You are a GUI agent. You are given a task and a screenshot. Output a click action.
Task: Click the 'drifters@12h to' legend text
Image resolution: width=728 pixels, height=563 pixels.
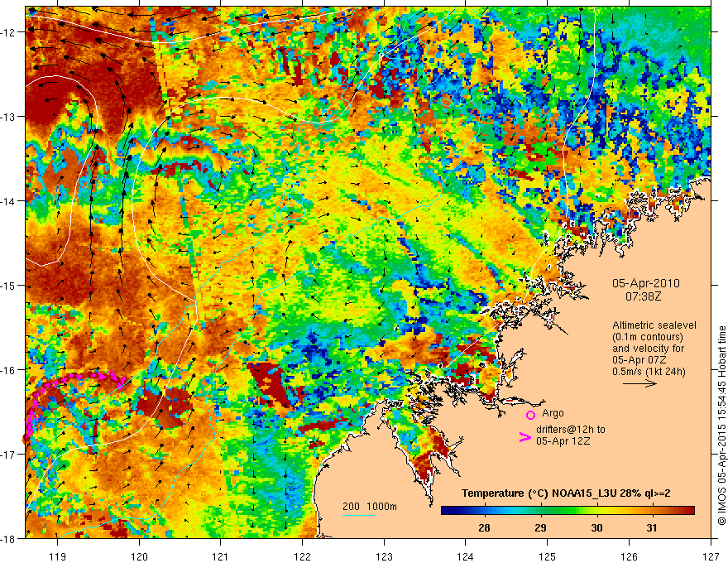(571, 430)
